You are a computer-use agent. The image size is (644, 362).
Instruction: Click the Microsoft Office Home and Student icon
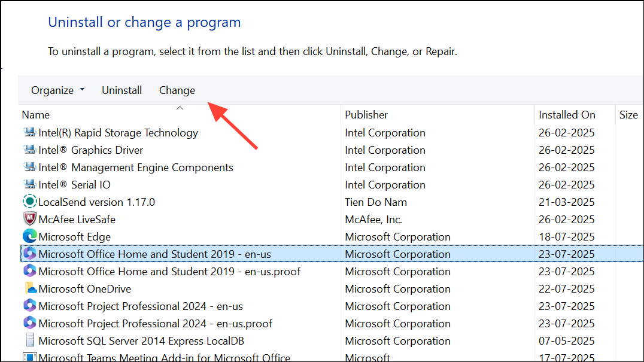point(29,254)
